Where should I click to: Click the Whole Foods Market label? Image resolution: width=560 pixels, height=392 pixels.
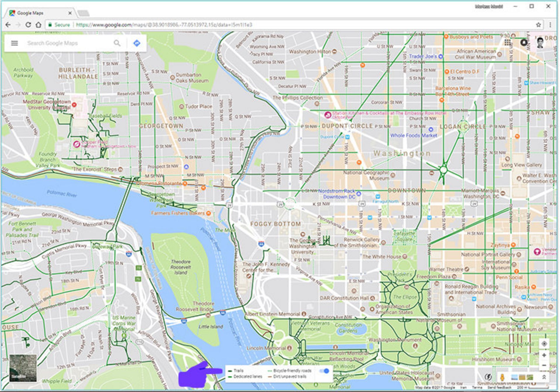click(x=414, y=135)
